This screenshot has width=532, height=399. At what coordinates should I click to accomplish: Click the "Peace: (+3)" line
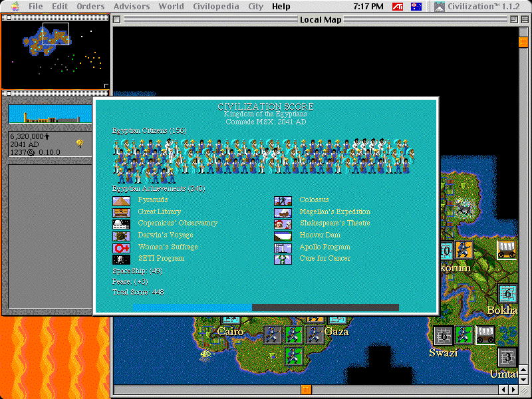[130, 281]
